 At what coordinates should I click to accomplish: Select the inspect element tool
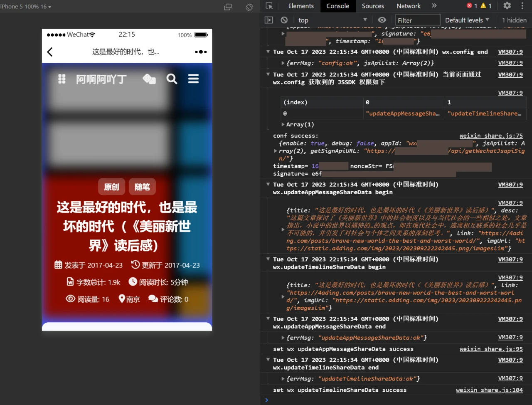coord(269,6)
